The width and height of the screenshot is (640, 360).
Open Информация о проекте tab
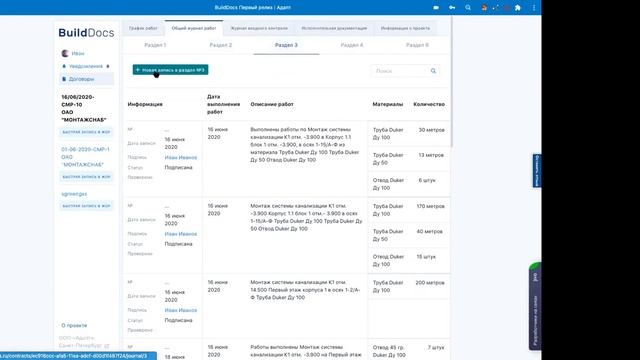405,28
